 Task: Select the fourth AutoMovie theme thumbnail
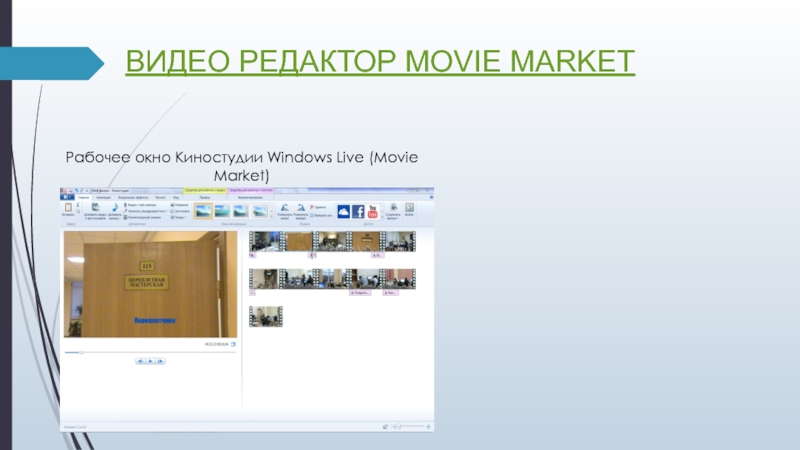260,211
